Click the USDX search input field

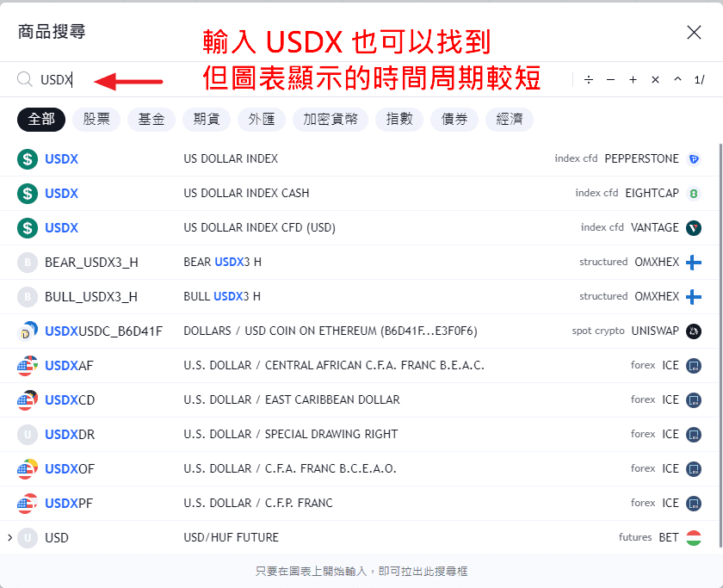(295, 80)
